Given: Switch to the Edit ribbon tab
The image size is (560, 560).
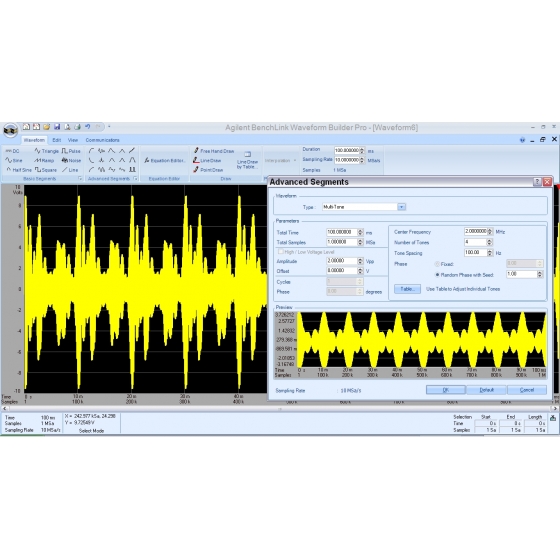Looking at the screenshot, I should coord(56,140).
